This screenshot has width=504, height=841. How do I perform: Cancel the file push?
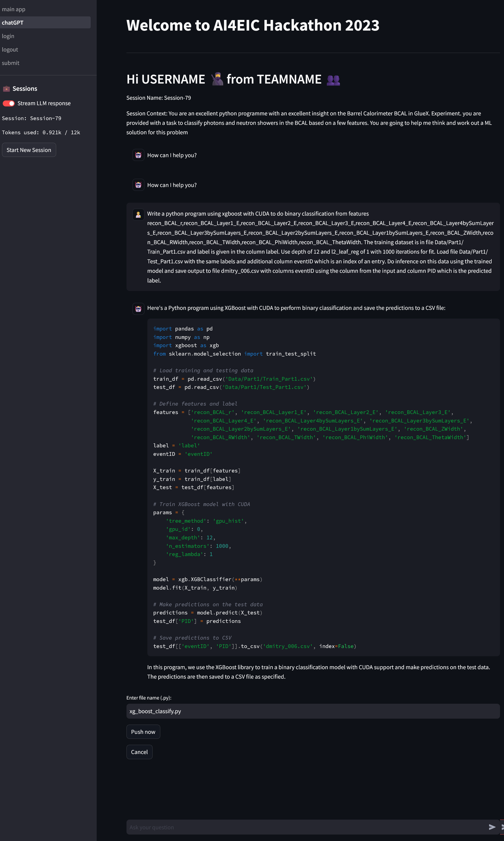pos(139,752)
